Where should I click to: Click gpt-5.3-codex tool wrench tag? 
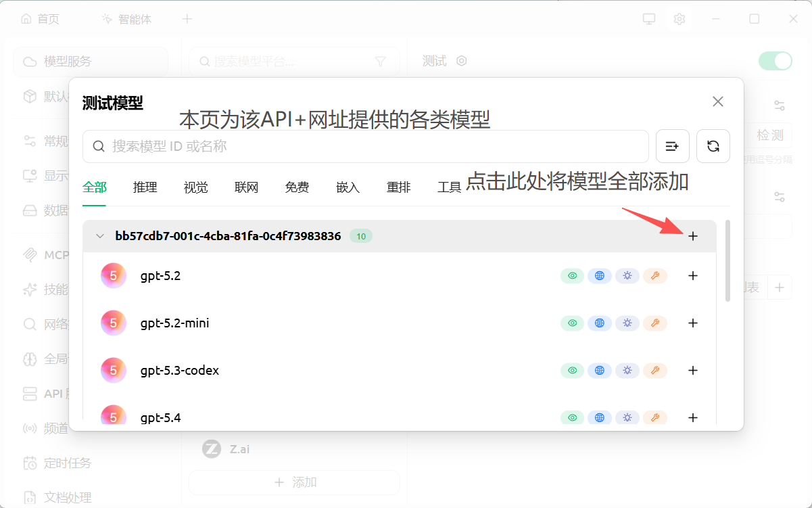point(654,371)
